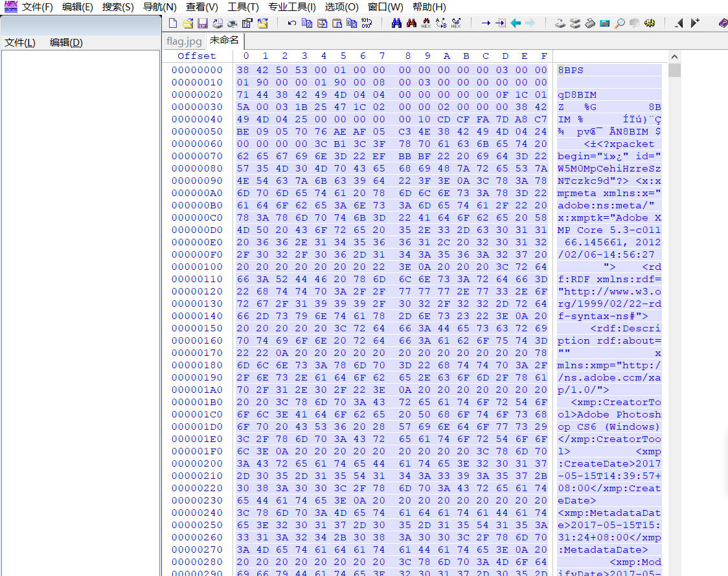This screenshot has width=728, height=576.
Task: Click the Print icon in toolbar
Action: click(232, 23)
